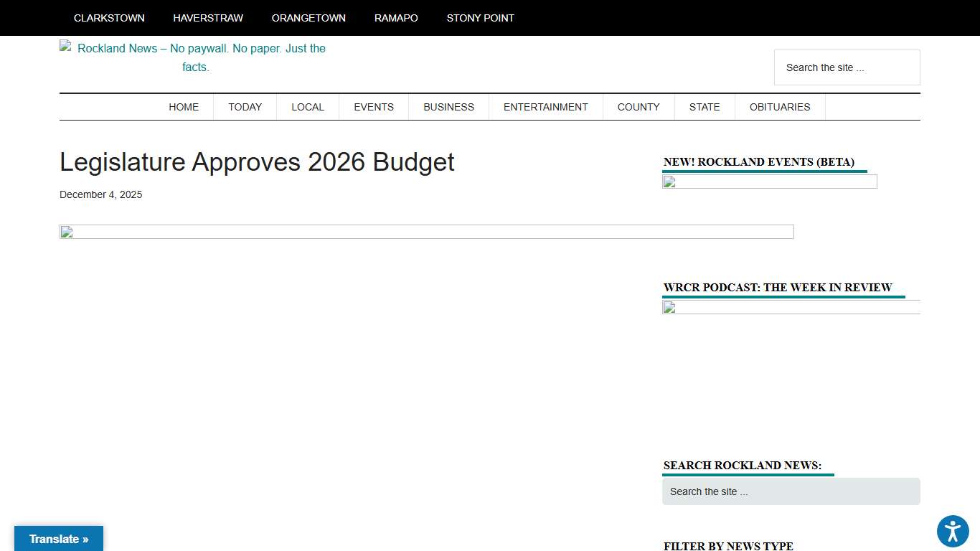Select the Translate button
Viewport: 980px width, 551px height.
(58, 539)
